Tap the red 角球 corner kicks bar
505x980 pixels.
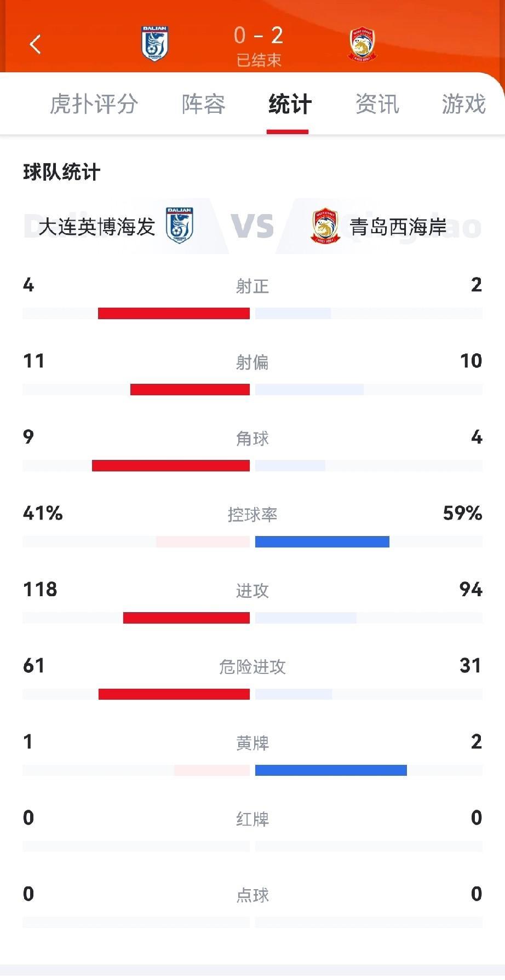tap(171, 465)
